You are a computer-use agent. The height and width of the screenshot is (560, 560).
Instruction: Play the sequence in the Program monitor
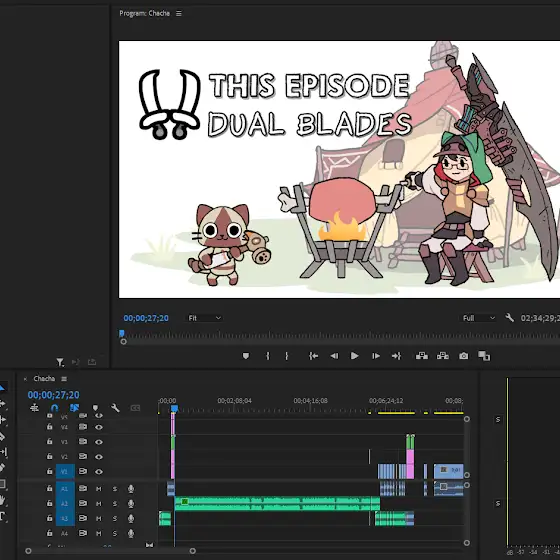[354, 356]
